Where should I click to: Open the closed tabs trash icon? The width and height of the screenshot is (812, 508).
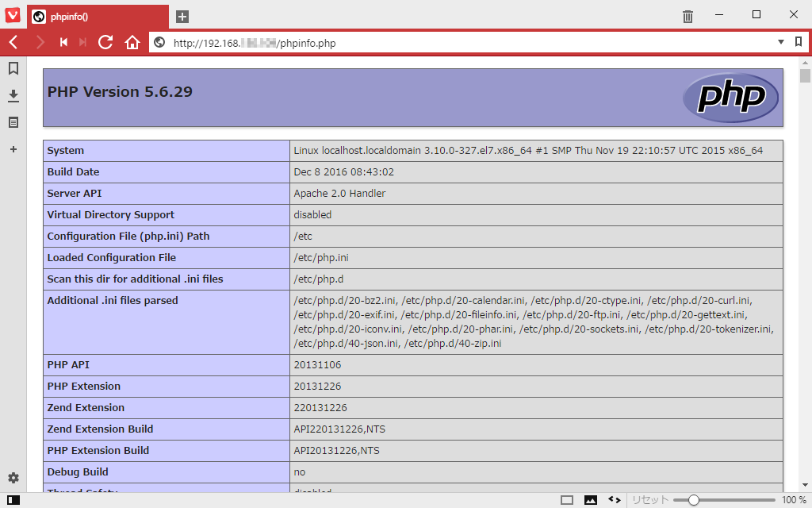click(688, 17)
